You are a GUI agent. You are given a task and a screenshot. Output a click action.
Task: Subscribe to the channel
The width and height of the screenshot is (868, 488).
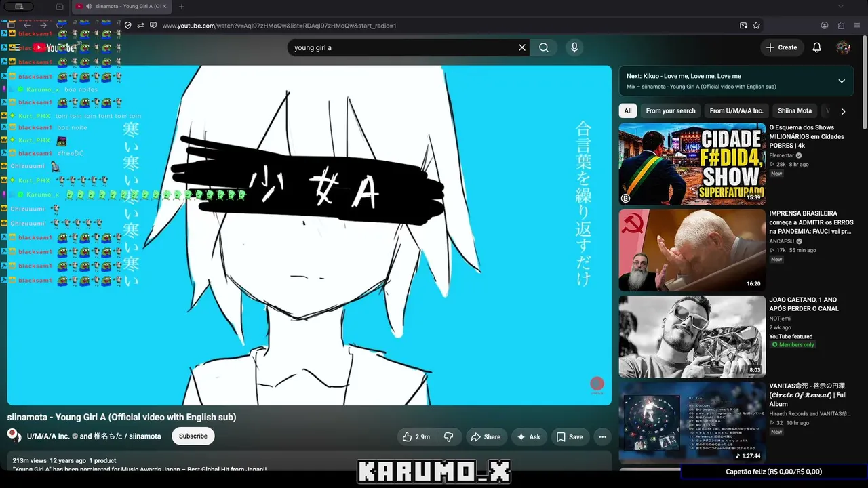click(193, 436)
